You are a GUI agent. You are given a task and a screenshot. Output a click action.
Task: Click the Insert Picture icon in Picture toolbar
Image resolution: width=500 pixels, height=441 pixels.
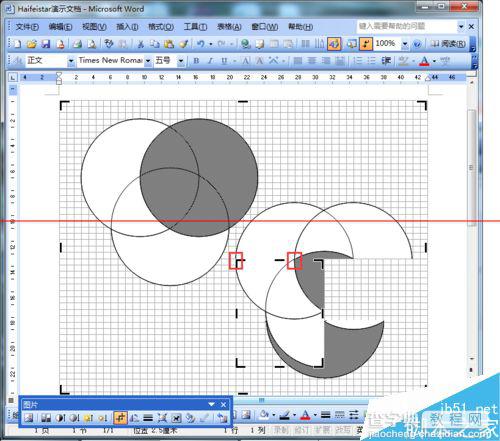click(29, 417)
